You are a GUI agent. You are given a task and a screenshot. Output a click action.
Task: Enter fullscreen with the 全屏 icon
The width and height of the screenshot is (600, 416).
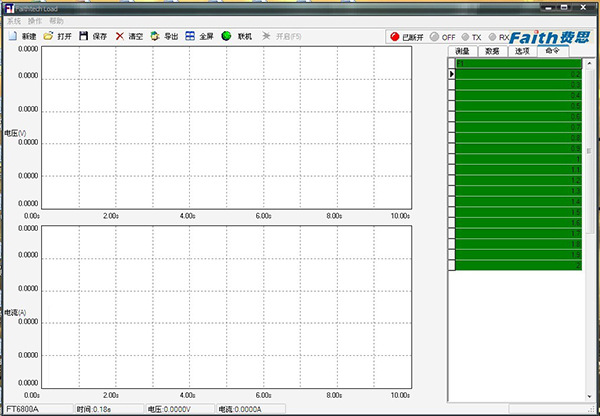tap(190, 36)
